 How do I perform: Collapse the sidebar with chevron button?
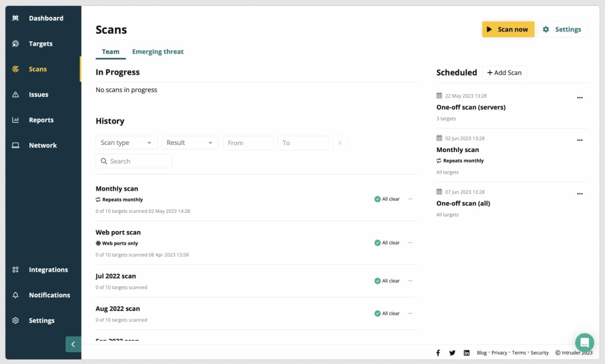tap(73, 344)
